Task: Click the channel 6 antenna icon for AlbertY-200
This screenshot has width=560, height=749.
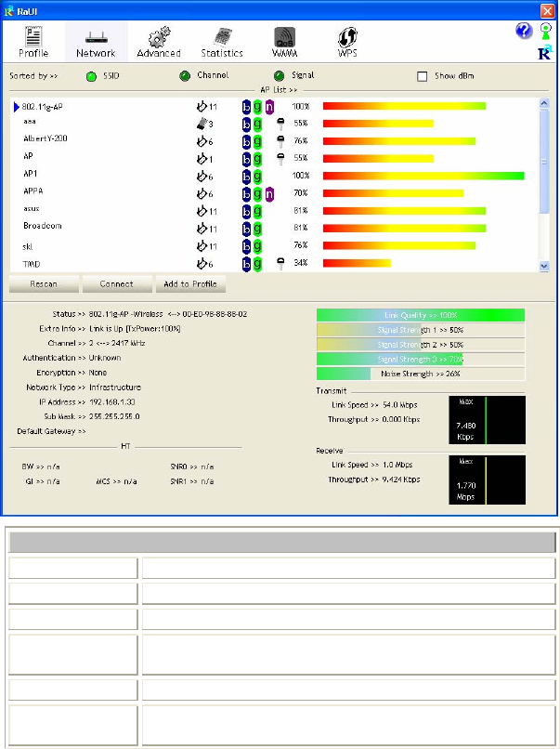Action: point(202,141)
